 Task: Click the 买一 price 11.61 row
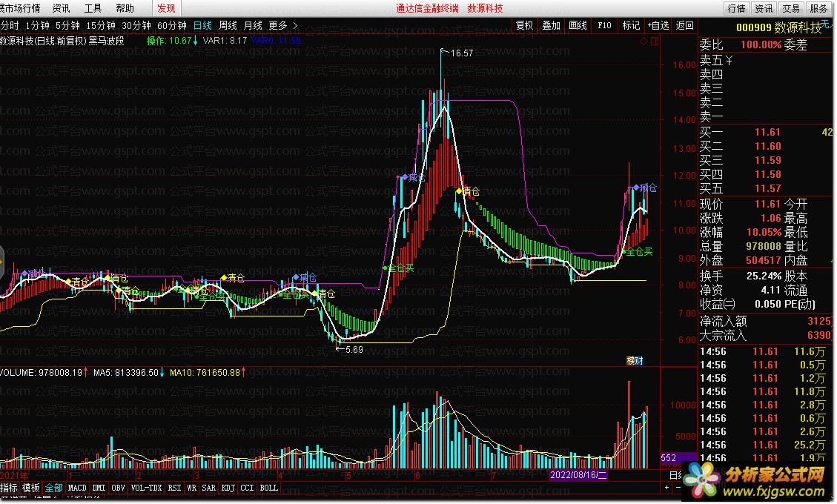click(x=766, y=132)
